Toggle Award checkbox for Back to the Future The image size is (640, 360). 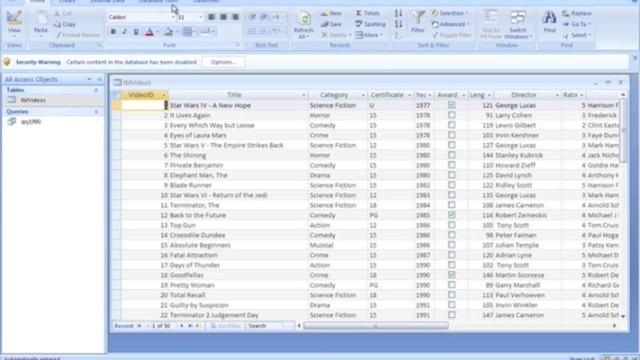451,215
